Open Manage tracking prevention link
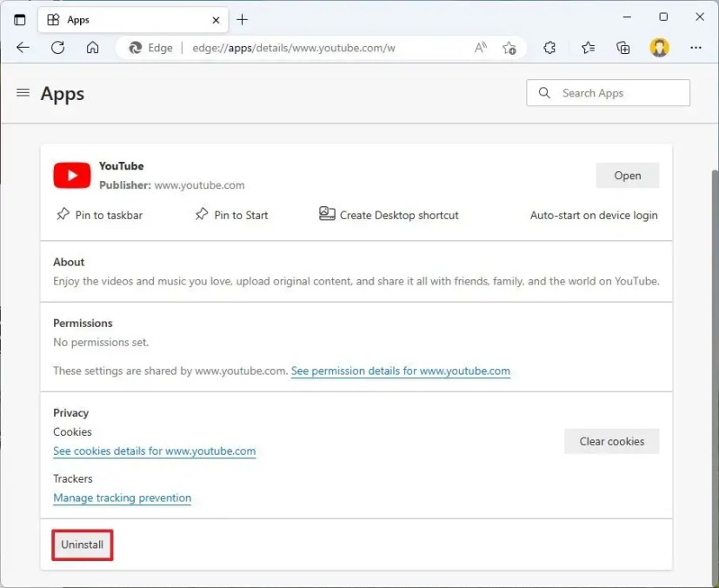The height and width of the screenshot is (588, 719). [x=122, y=498]
